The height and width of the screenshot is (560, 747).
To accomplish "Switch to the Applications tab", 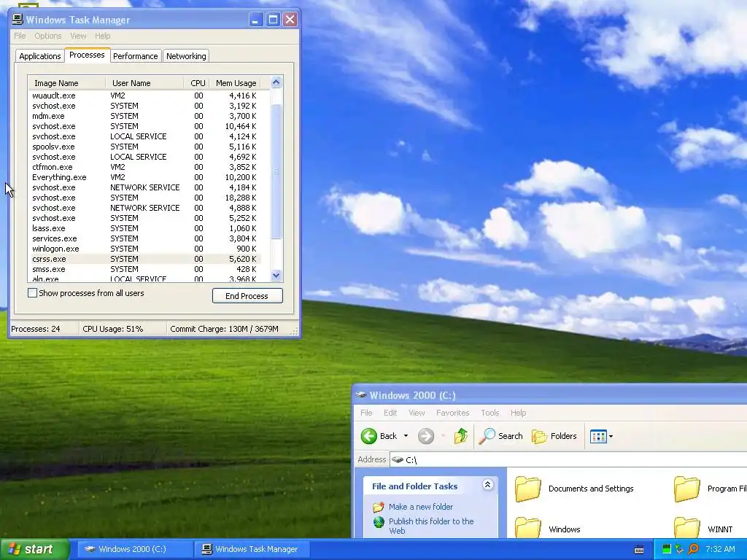I will (x=40, y=56).
